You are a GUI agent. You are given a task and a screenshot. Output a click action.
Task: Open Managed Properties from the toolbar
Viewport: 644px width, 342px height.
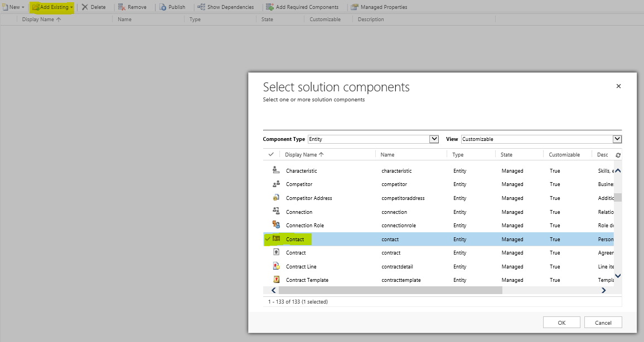(x=379, y=7)
